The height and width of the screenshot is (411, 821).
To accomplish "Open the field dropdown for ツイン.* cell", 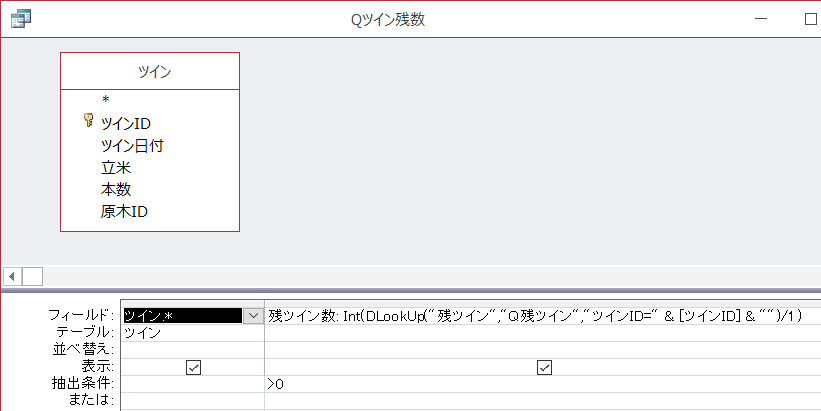I will click(254, 316).
